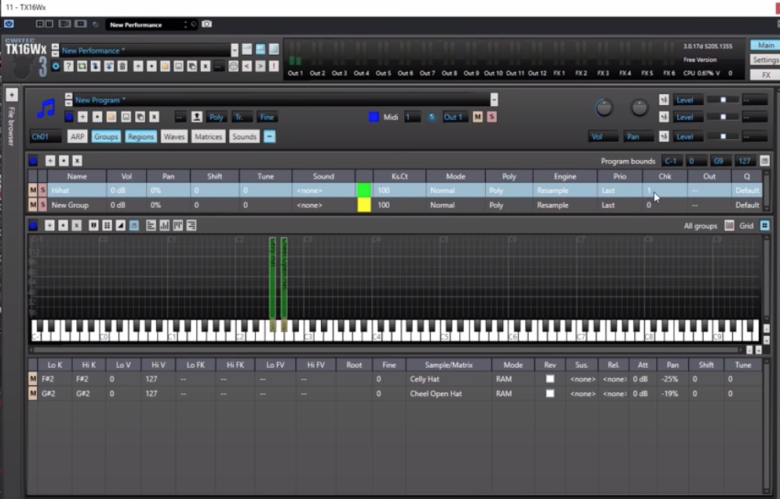
Task: Click the plus add-group icon in the groups toolbar
Action: [50, 161]
